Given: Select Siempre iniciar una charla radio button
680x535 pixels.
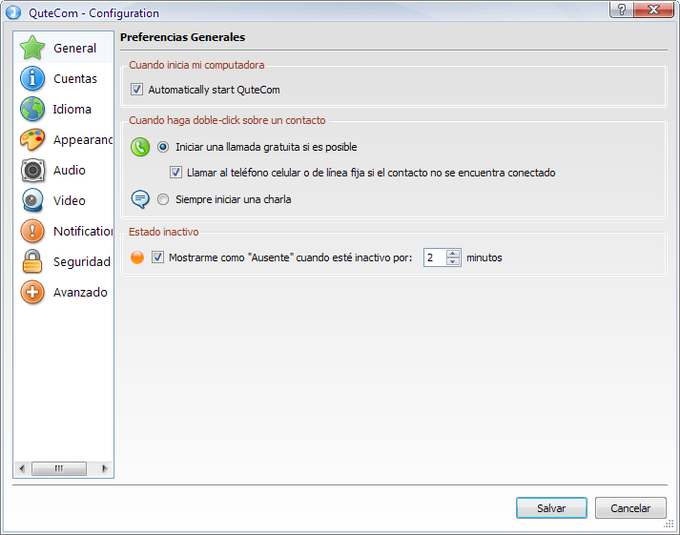Looking at the screenshot, I should 163,199.
